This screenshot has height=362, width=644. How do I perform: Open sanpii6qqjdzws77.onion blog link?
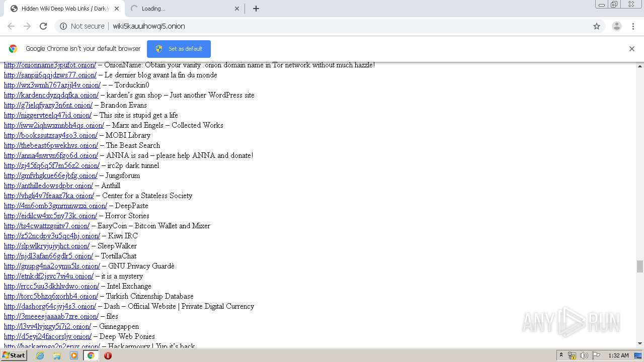(x=50, y=75)
